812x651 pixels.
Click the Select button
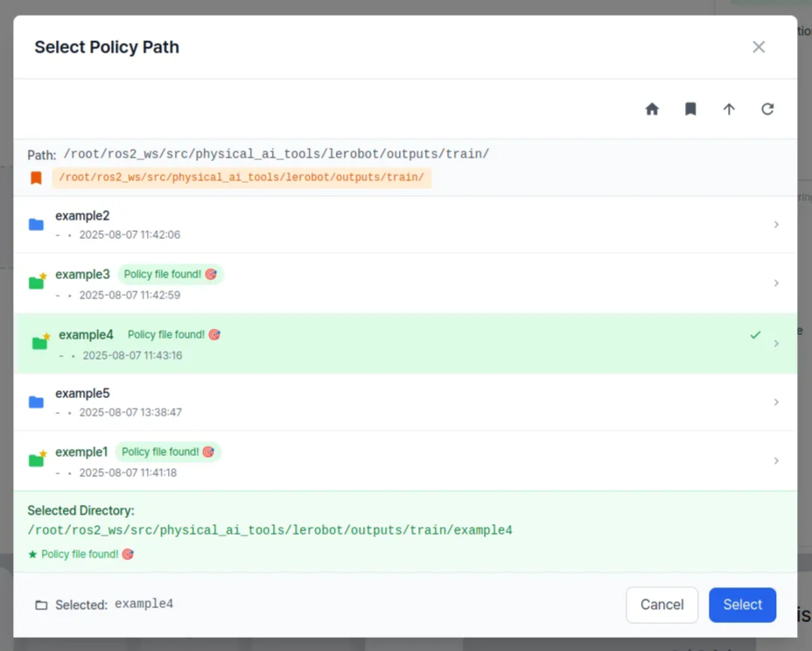pyautogui.click(x=742, y=605)
